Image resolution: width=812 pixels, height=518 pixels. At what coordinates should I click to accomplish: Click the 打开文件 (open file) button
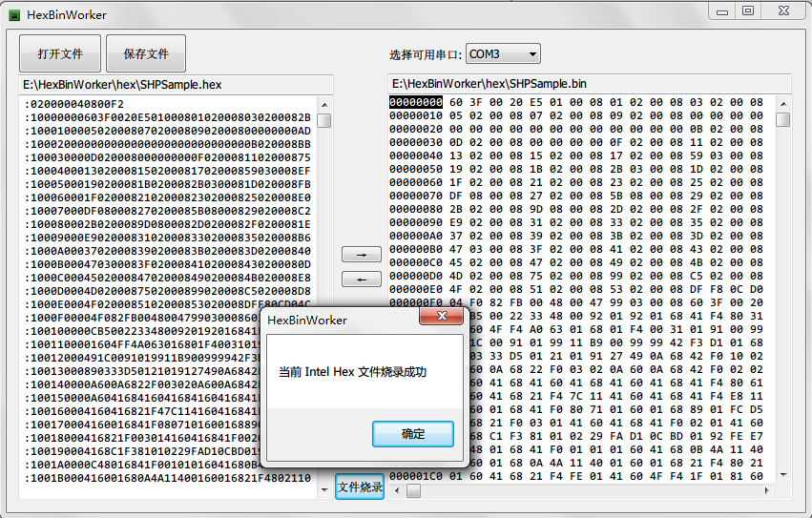pyautogui.click(x=60, y=53)
